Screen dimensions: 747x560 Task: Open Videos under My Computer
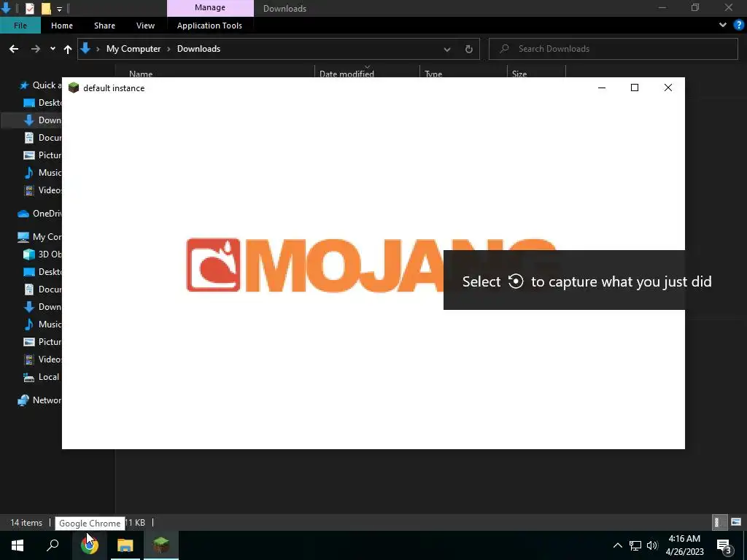tap(43, 359)
